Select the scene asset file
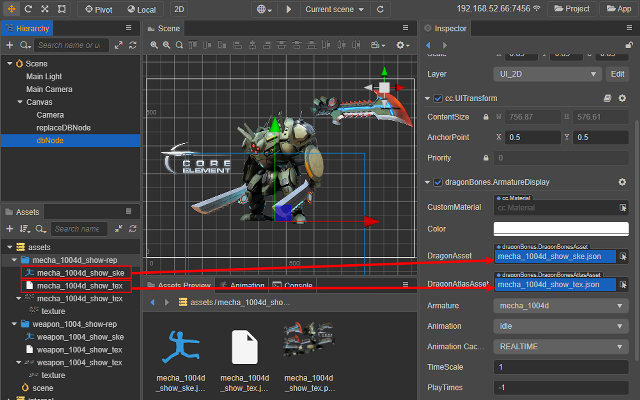The image size is (640, 400). (42, 388)
